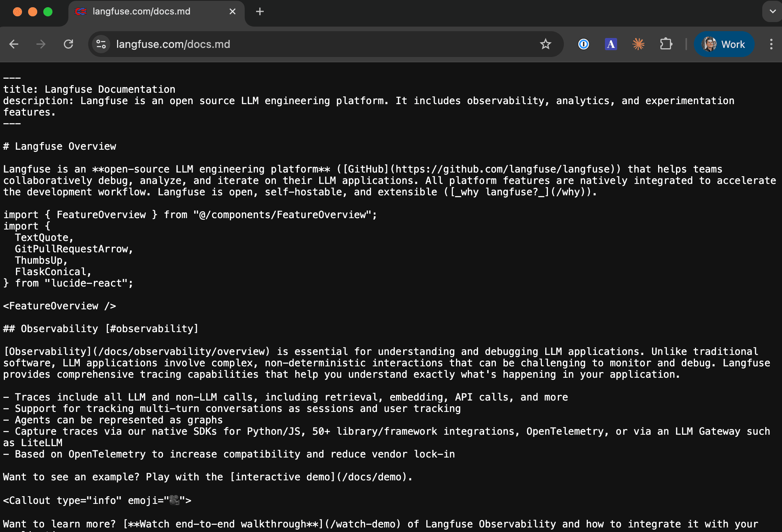Open the orange starburst extension
This screenshot has height=532, width=782.
638,44
